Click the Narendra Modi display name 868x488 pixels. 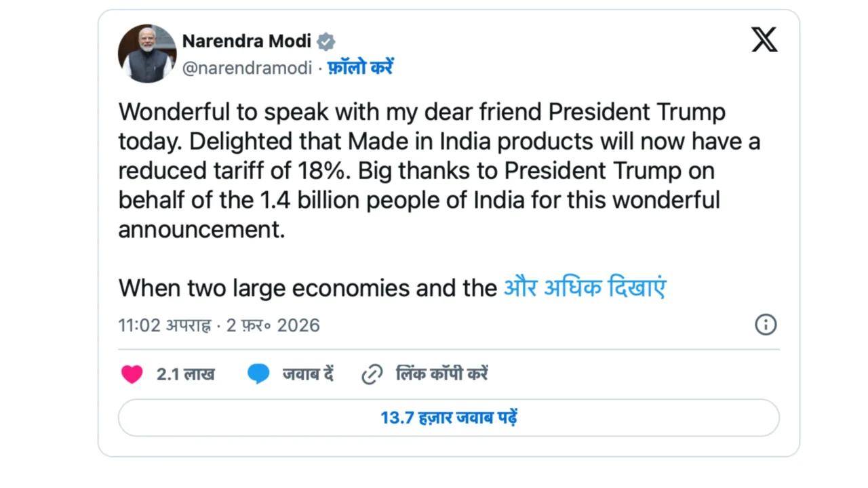[246, 41]
